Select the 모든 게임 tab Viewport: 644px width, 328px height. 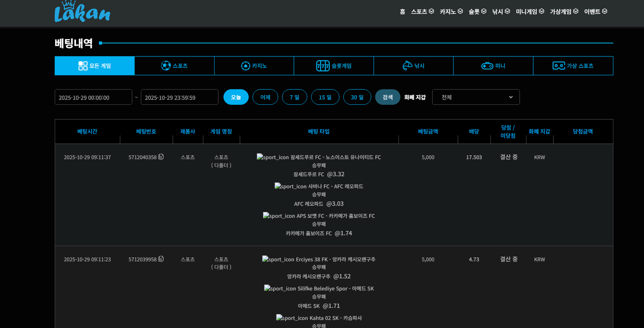pos(95,66)
